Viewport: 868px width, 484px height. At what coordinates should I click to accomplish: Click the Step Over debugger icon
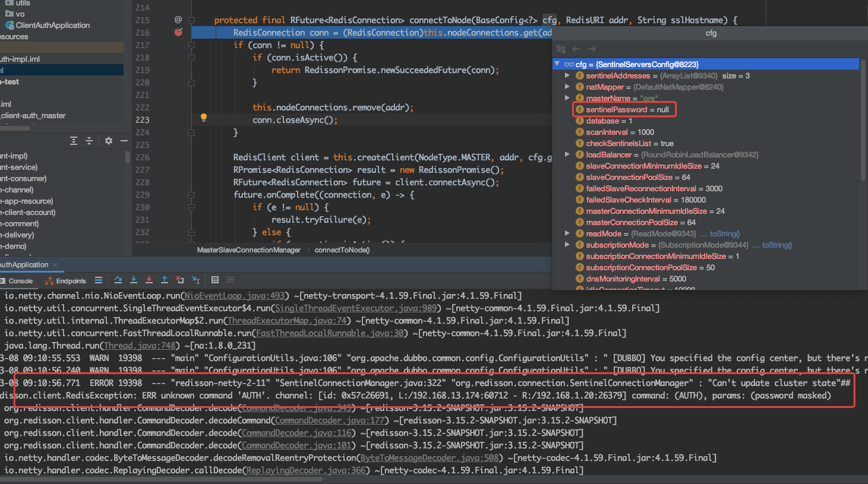tap(118, 280)
